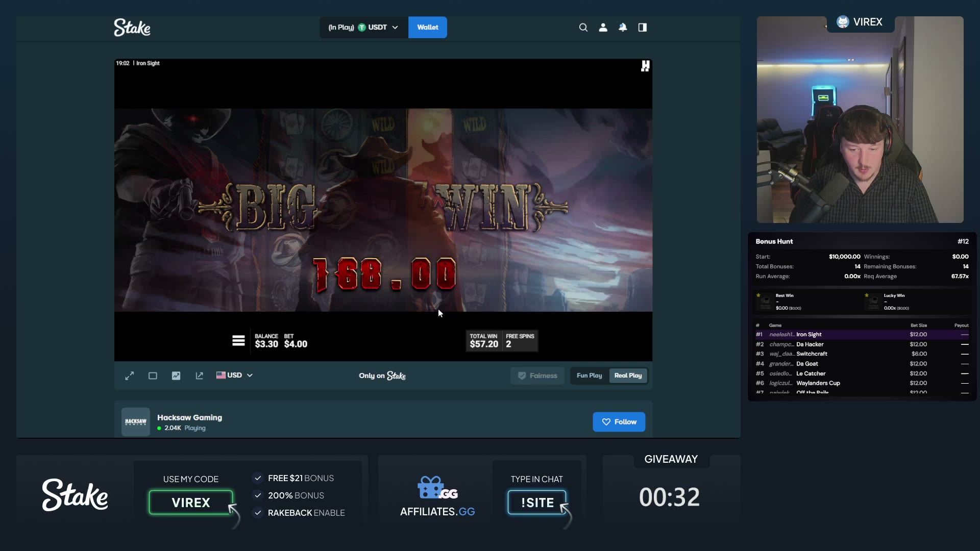Click the Only on Stake label
This screenshot has width=980, height=551.
pos(382,375)
